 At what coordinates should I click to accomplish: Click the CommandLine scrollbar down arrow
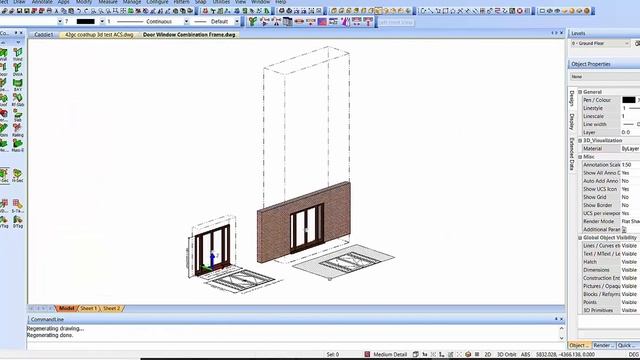coord(562,338)
